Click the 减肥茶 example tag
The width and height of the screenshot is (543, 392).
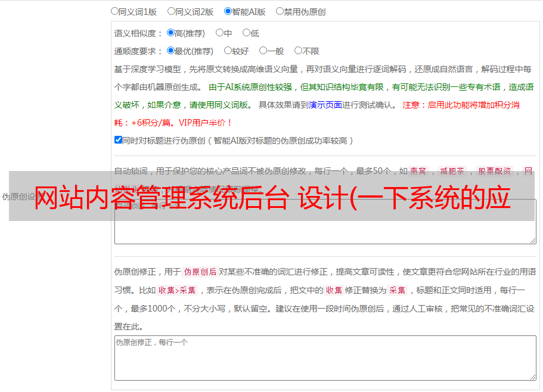[x=452, y=171]
